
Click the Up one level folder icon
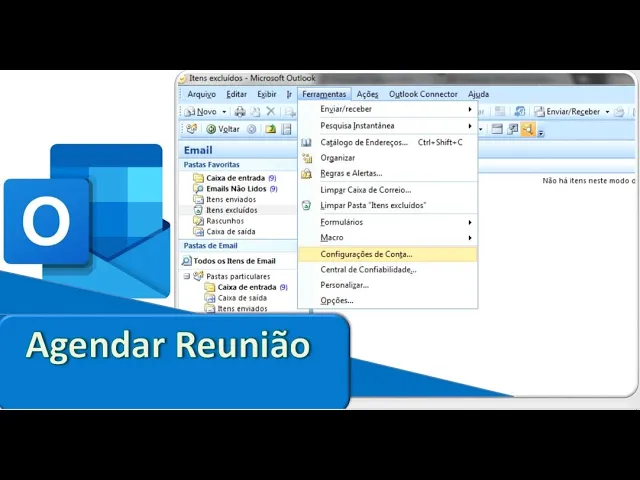tap(271, 129)
